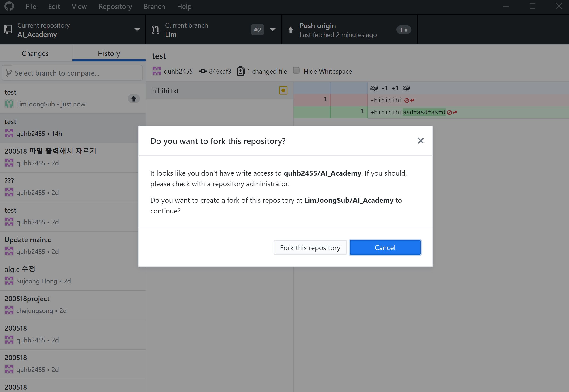This screenshot has width=569, height=392.
Task: Click the Fork this repository button
Action: point(310,247)
